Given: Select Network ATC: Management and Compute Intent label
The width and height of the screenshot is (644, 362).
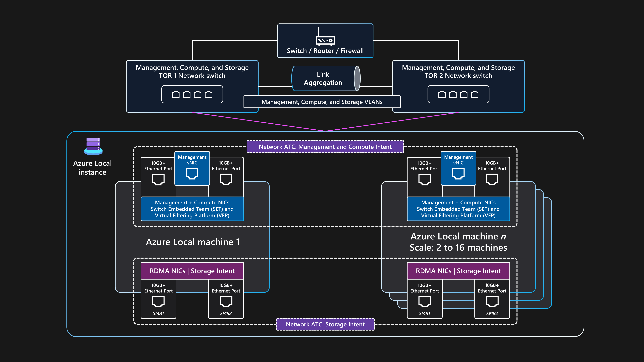Looking at the screenshot, I should click(325, 147).
